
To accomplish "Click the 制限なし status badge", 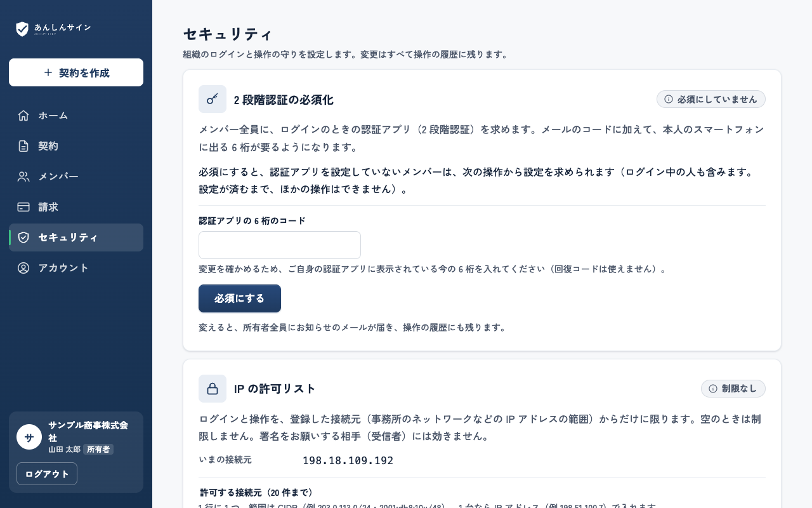I will [x=733, y=389].
